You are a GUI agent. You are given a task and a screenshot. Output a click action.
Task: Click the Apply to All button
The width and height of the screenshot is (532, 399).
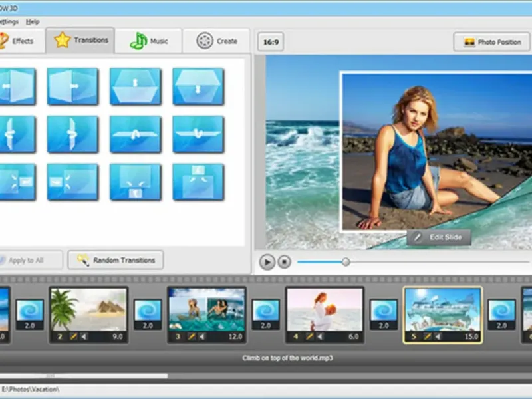coord(31,260)
